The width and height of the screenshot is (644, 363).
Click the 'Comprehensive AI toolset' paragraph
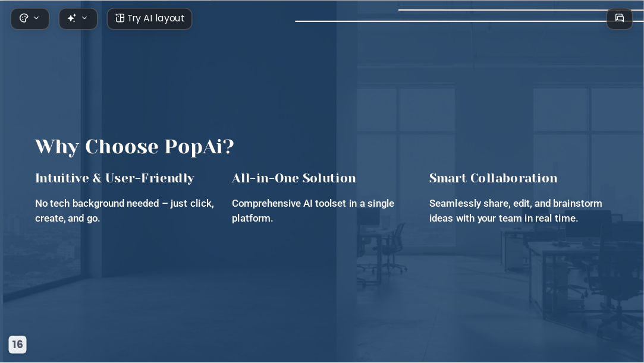pyautogui.click(x=313, y=211)
